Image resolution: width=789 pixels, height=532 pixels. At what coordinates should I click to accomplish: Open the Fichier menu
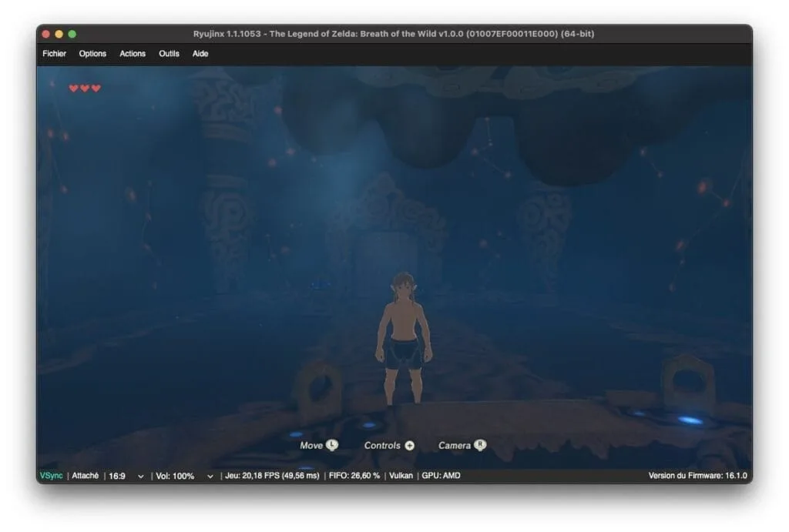pyautogui.click(x=54, y=54)
